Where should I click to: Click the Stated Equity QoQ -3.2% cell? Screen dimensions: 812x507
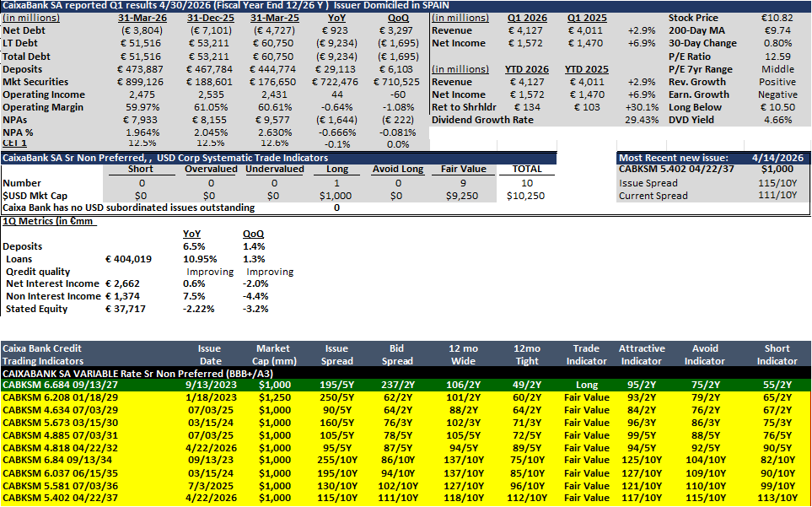[x=255, y=309]
